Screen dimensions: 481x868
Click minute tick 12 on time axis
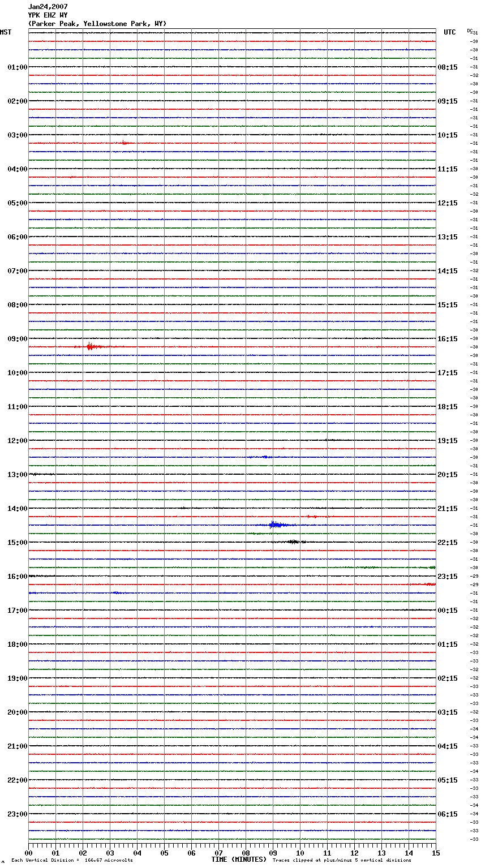point(354,852)
